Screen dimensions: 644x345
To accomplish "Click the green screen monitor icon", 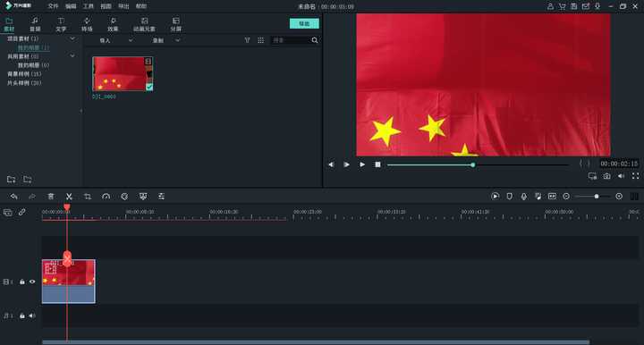I will (143, 197).
